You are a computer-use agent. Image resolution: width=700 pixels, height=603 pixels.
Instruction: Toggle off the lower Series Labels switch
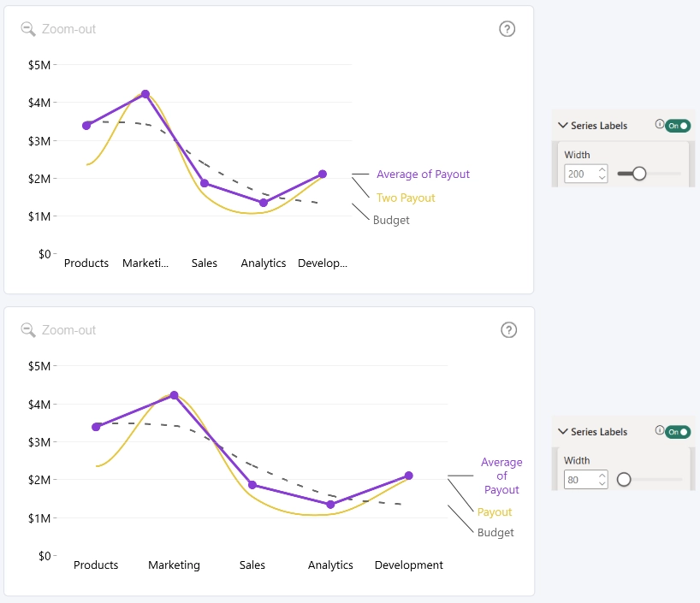[x=678, y=432]
